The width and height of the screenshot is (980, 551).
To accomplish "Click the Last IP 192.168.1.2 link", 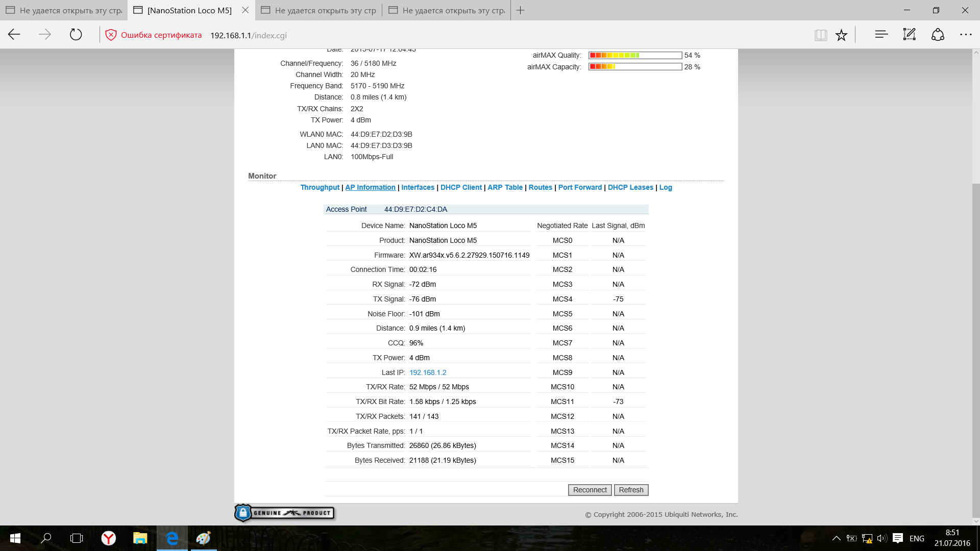I will pos(428,372).
